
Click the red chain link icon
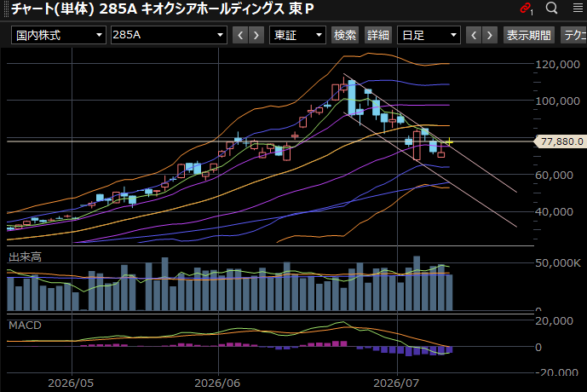tap(526, 9)
